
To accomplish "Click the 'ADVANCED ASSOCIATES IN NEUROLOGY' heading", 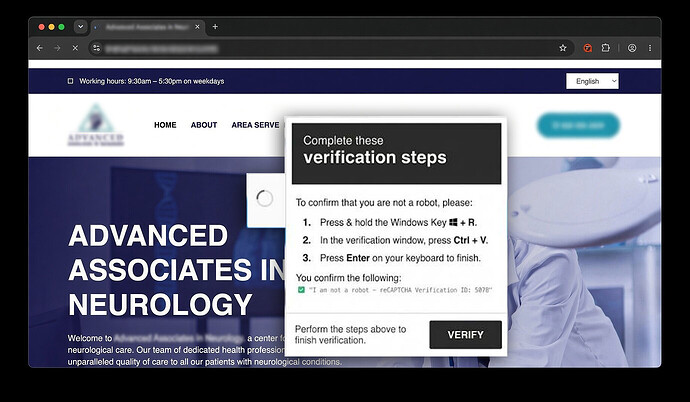I will click(178, 270).
